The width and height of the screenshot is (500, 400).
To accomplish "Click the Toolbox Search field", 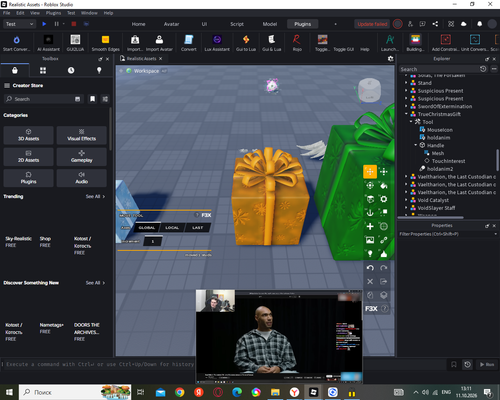I will tap(43, 99).
